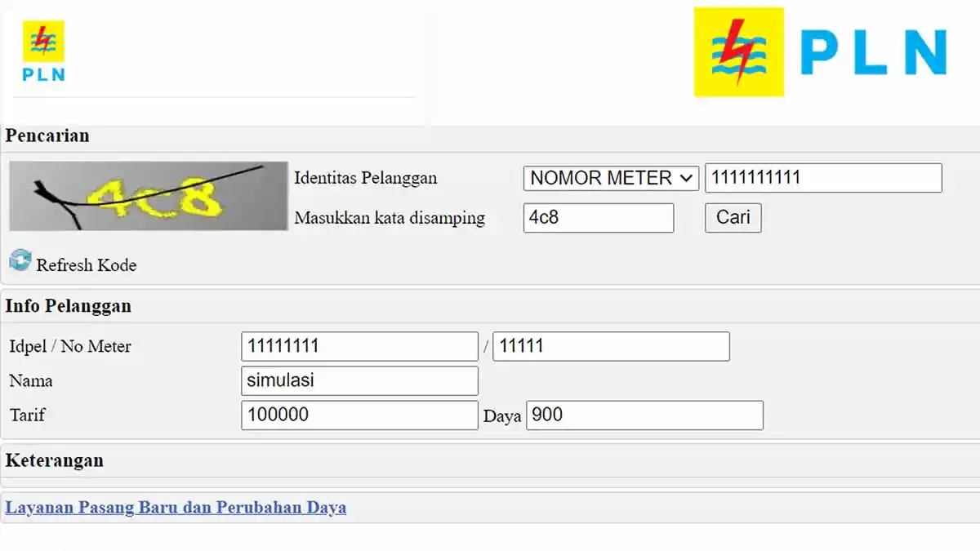The height and width of the screenshot is (551, 980).
Task: Open the NOMOR METER identity type dropdown
Action: click(609, 177)
